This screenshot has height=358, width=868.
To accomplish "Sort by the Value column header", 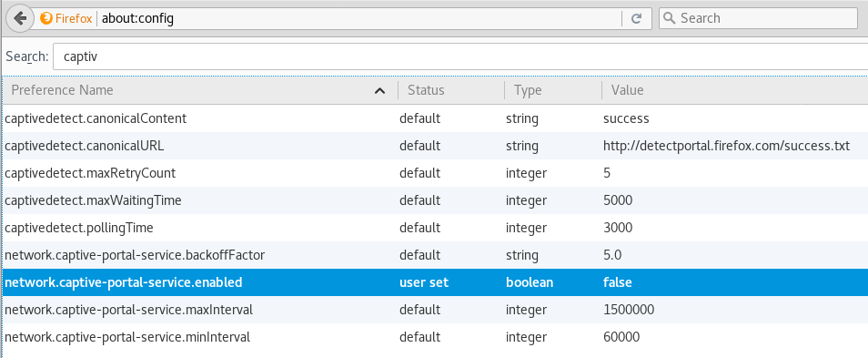I will pyautogui.click(x=734, y=90).
